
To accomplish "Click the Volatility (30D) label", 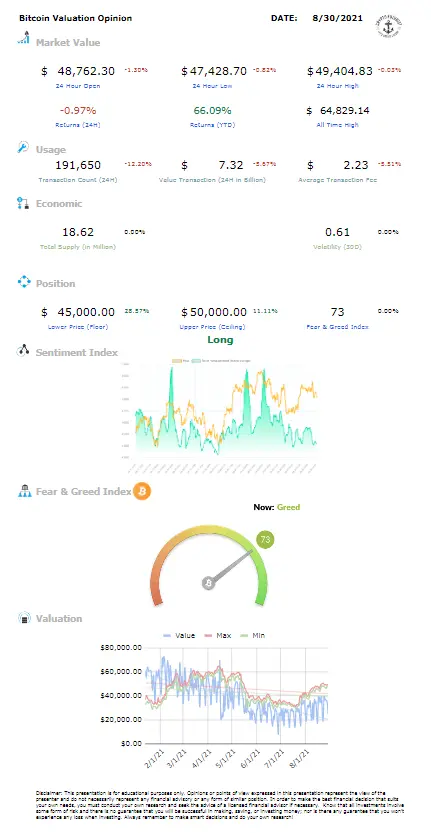I will pyautogui.click(x=337, y=247).
